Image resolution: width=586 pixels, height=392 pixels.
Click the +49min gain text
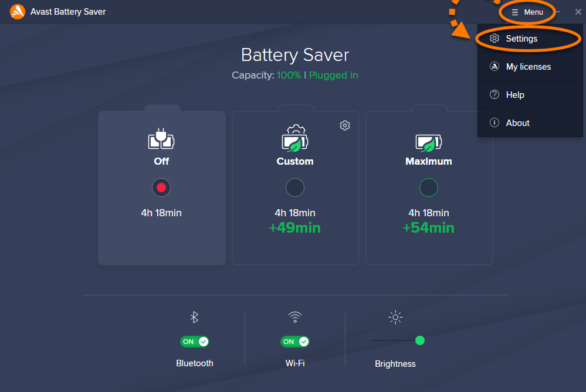click(x=295, y=228)
